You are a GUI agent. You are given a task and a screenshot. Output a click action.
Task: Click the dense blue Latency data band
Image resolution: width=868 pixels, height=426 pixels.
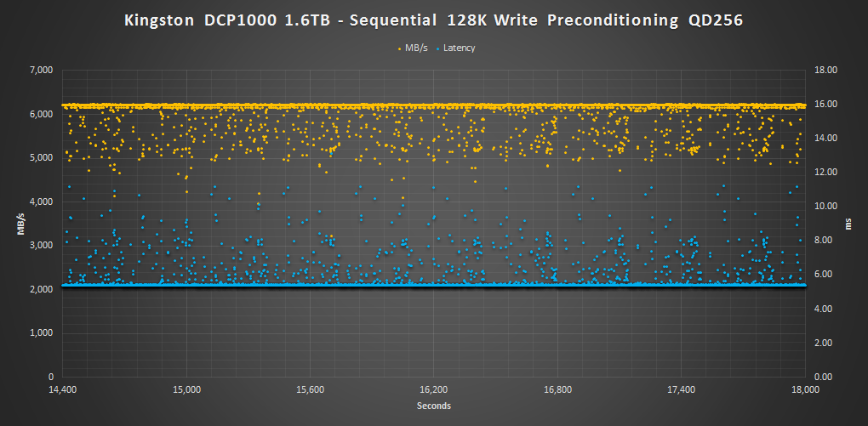click(x=434, y=284)
